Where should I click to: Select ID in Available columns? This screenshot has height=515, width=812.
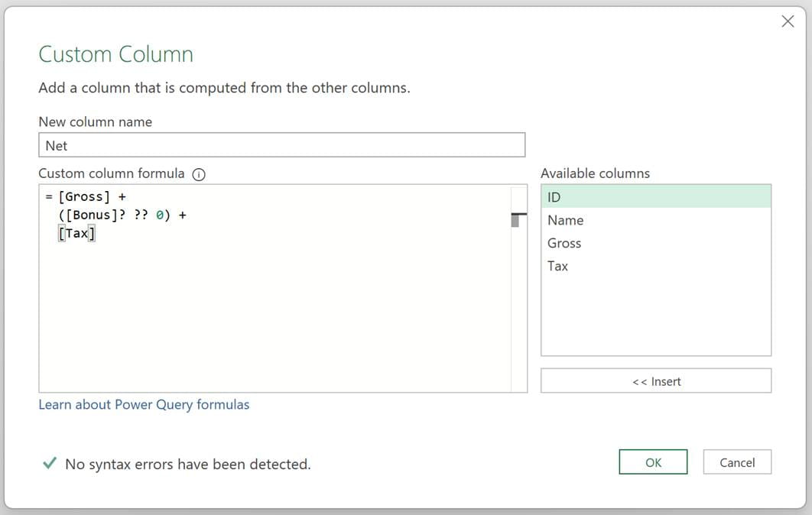tap(656, 196)
